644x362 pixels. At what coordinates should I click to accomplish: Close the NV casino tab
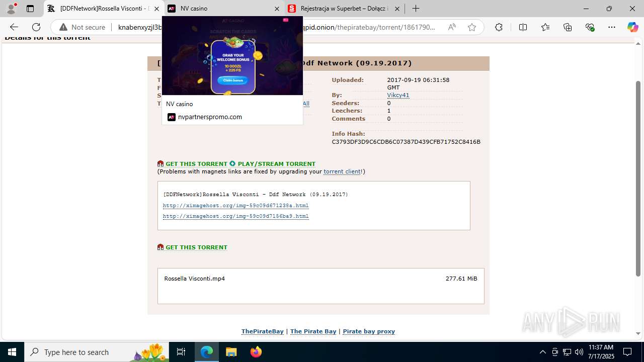tap(277, 9)
